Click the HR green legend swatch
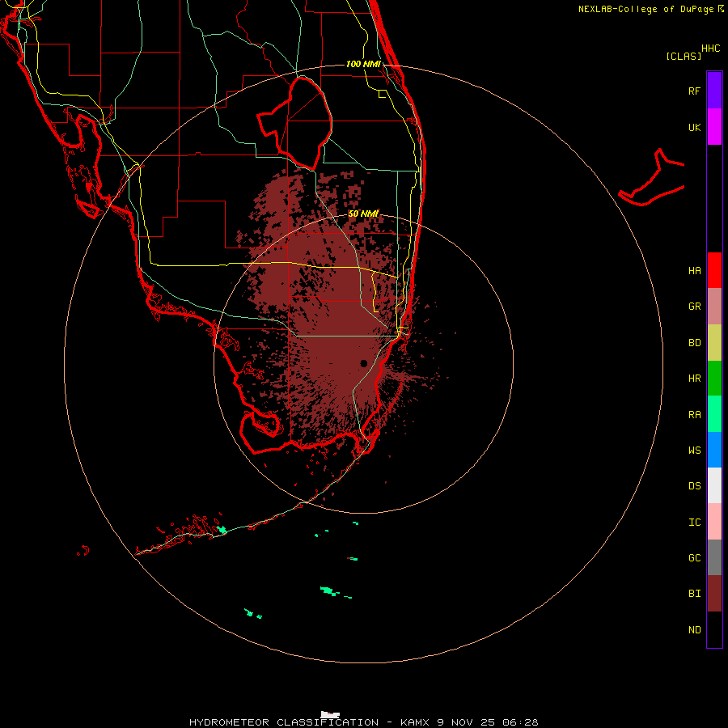The height and width of the screenshot is (728, 728). (x=714, y=379)
